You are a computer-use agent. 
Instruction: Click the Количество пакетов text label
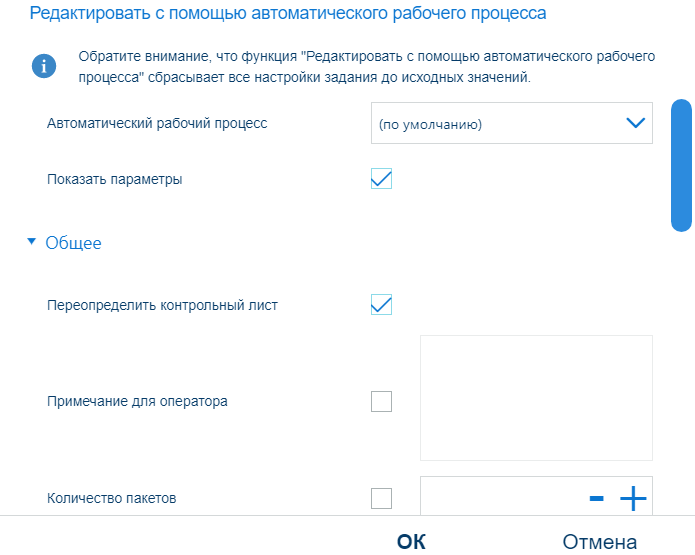[112, 497]
